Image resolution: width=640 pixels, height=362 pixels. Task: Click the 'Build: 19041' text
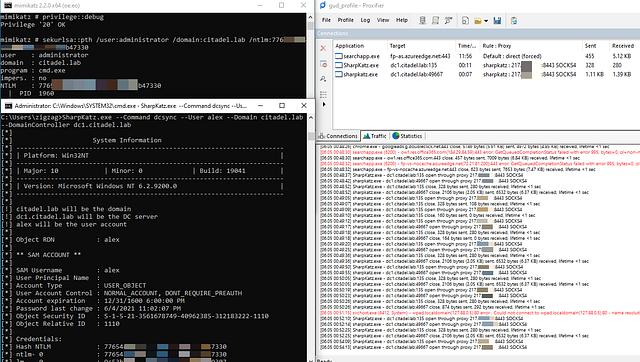[x=222, y=171]
